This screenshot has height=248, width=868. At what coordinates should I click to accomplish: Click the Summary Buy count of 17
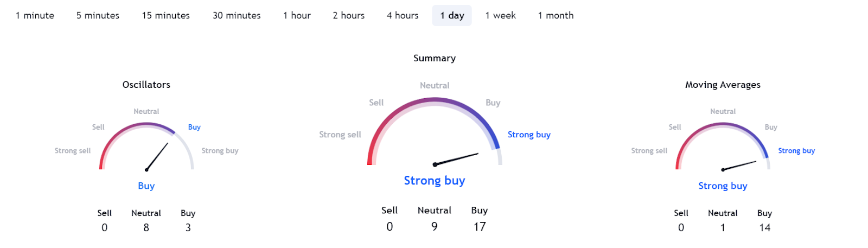[480, 227]
